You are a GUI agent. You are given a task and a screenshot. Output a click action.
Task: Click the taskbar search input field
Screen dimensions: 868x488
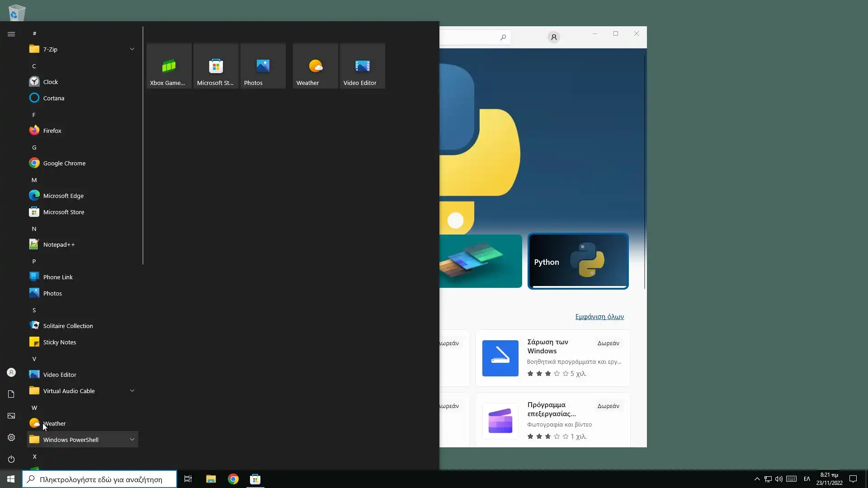point(100,479)
